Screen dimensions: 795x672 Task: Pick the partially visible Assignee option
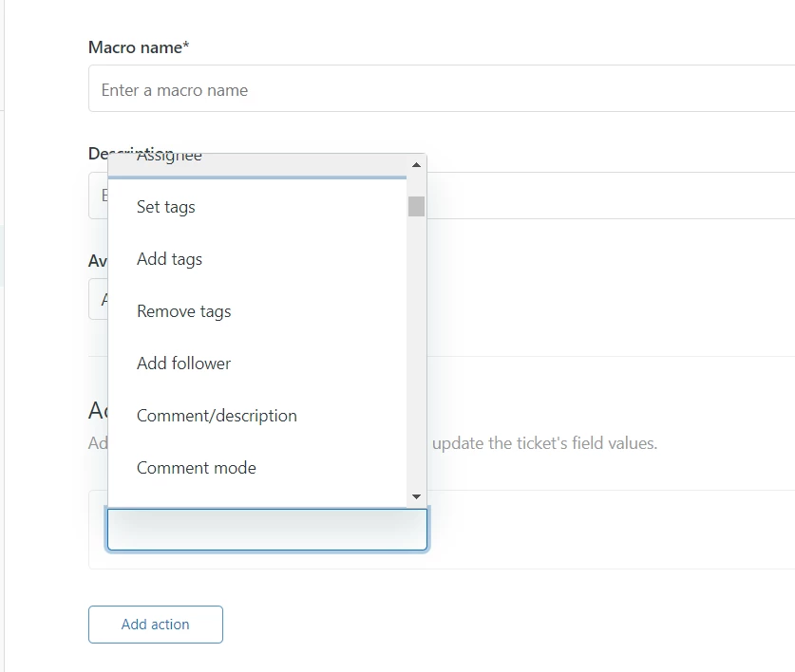point(169,158)
